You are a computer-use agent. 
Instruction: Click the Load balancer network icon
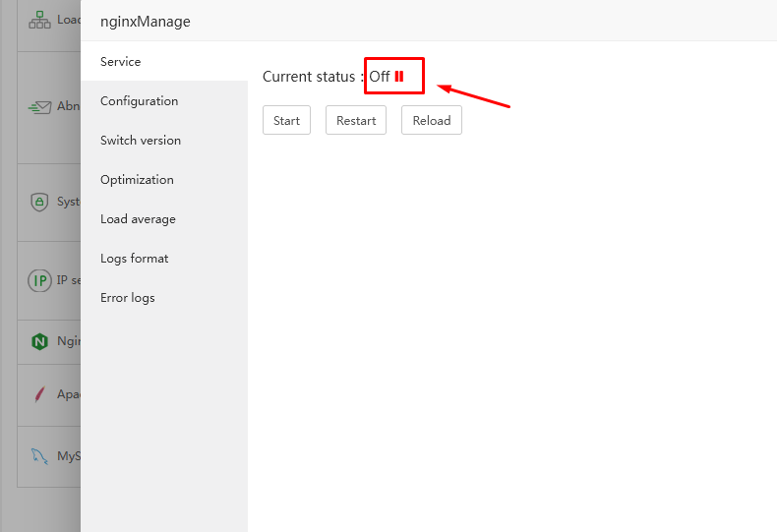[39, 20]
